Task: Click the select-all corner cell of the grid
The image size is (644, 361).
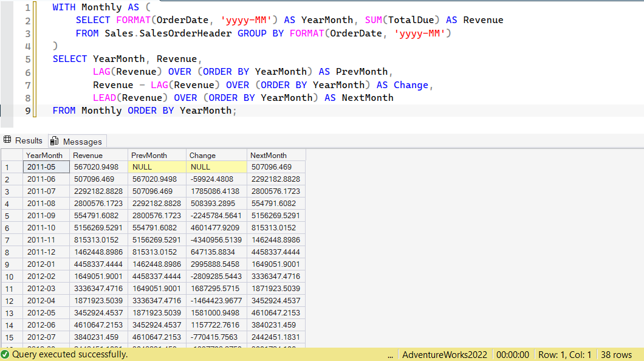Action: click(12, 155)
